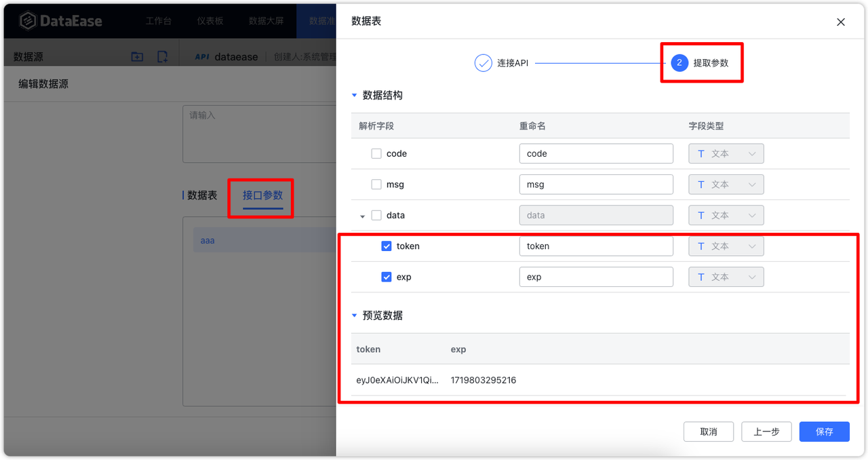Image resolution: width=868 pixels, height=460 pixels.
Task: Enable the code field checkbox
Action: coord(376,153)
